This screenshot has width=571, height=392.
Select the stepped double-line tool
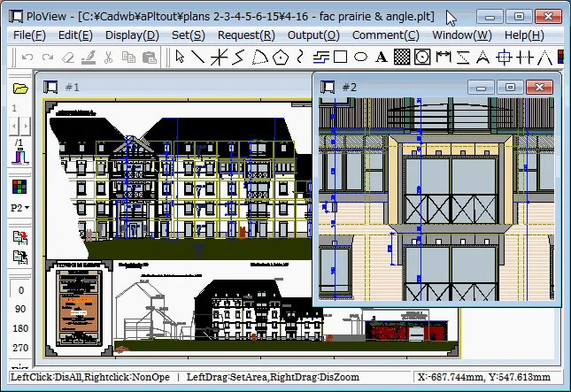tap(320, 58)
